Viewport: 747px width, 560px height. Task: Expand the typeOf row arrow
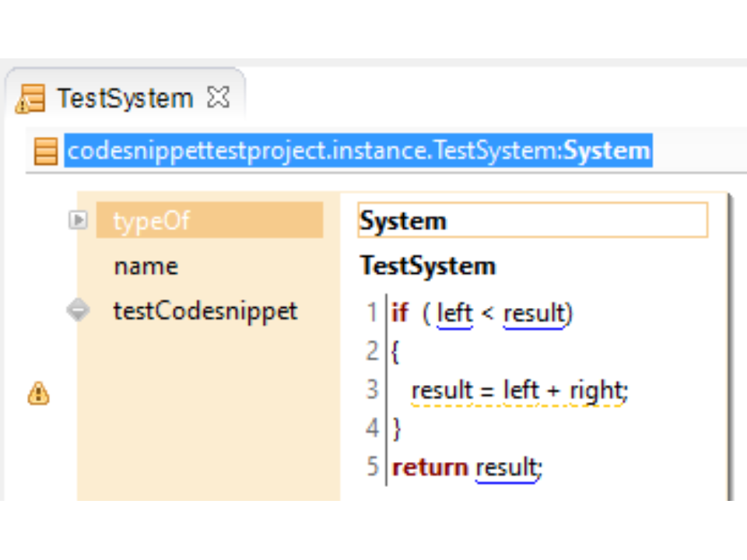78,221
